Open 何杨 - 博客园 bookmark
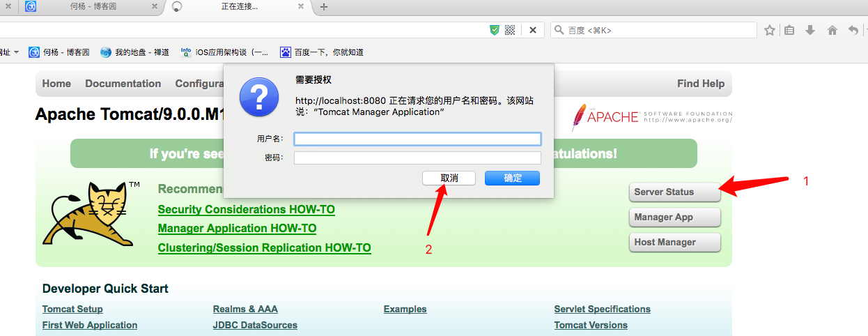The image size is (868, 336). tap(59, 52)
